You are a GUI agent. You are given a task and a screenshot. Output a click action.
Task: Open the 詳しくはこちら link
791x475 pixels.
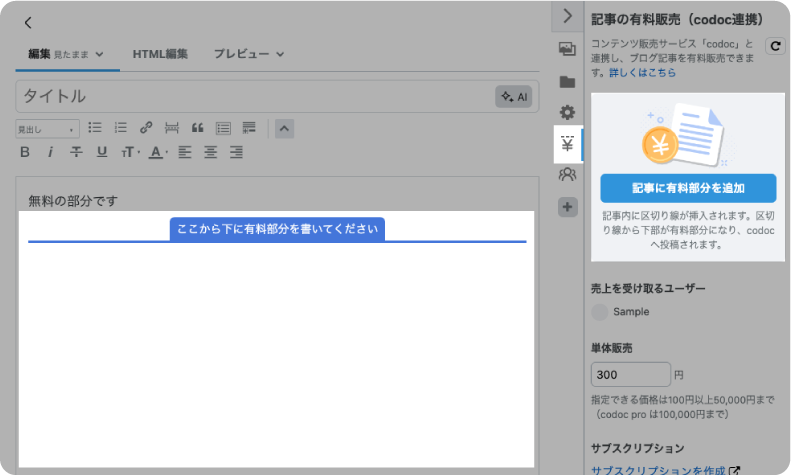point(642,73)
